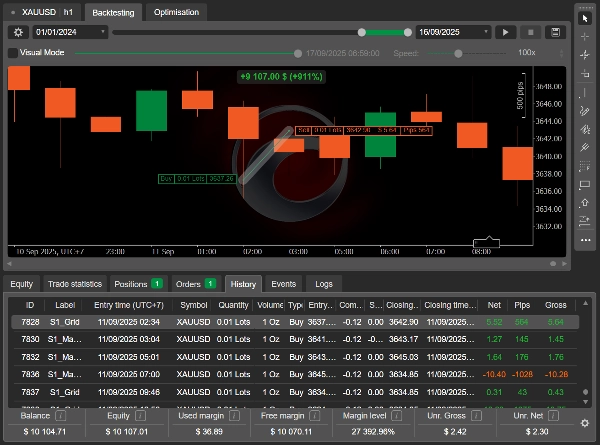Click the visual mode progress slider handle
This screenshot has width=600, height=445.
point(298,54)
